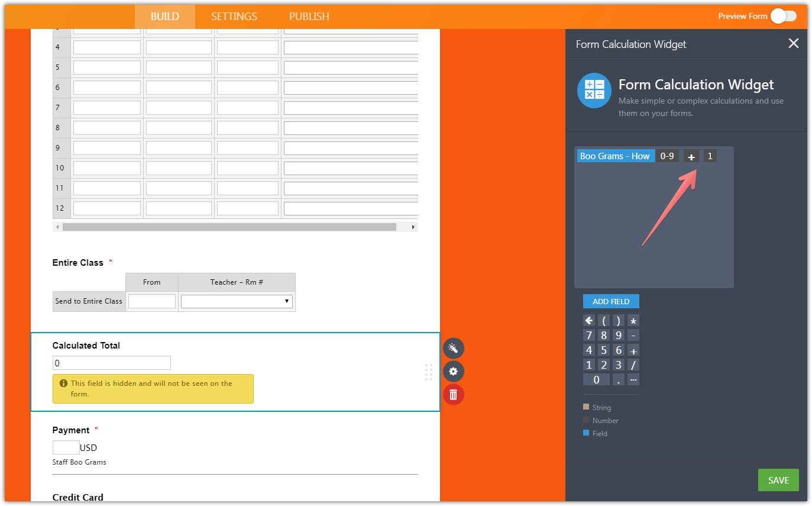This screenshot has width=812, height=506.
Task: Click the ADD FIELD button
Action: [611, 301]
